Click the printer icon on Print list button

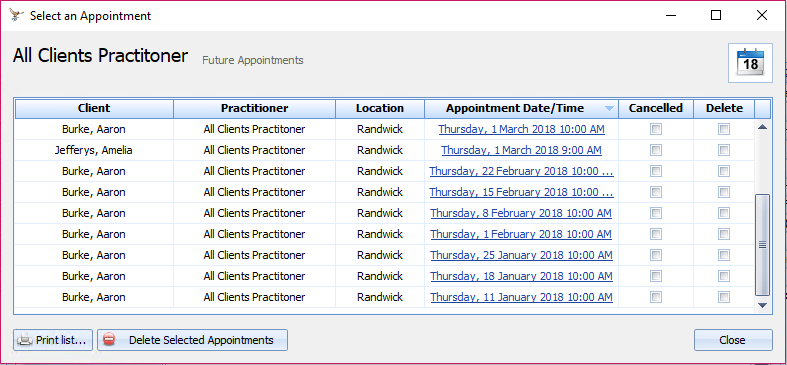coord(25,340)
